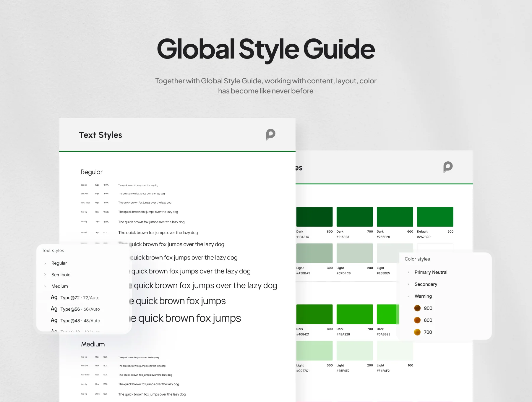Pick the Light 100 #F4FAF2 swatch

(x=395, y=351)
